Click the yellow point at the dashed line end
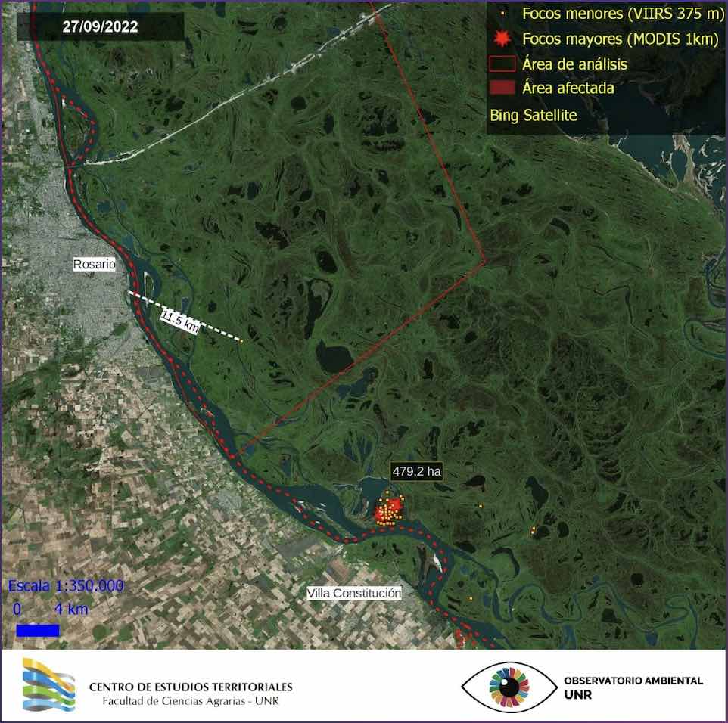Screen dimensions: 728x723 coord(241,341)
